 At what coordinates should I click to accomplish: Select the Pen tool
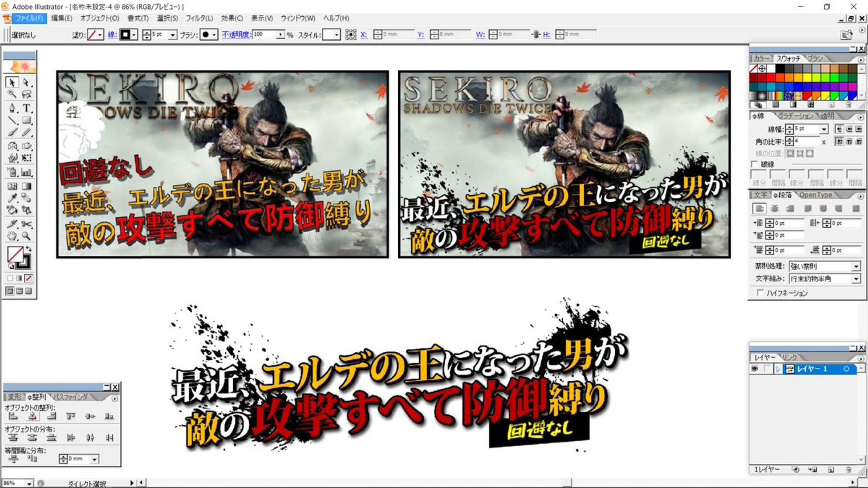tap(12, 108)
